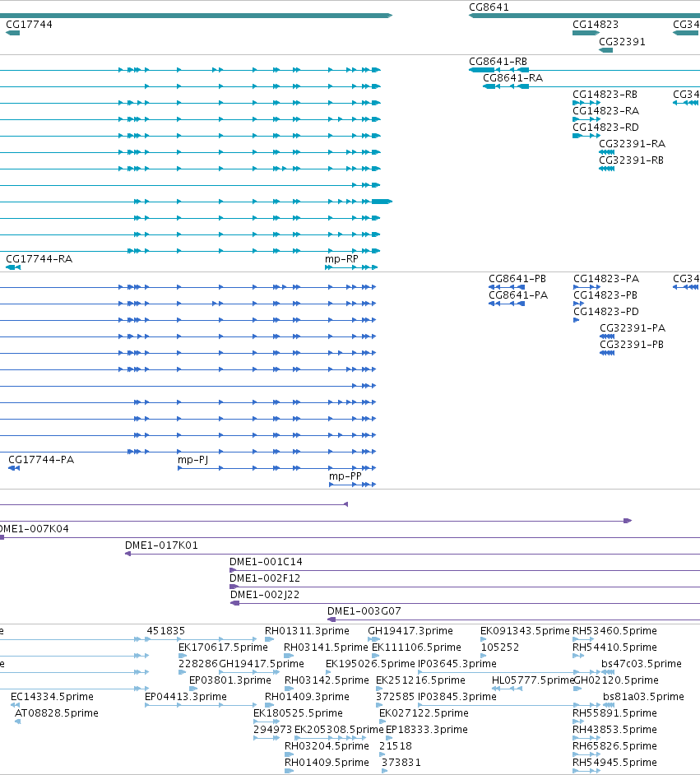The height and width of the screenshot is (775, 700).
Task: Open the CG8641-RB transcript label
Action: tap(498, 61)
